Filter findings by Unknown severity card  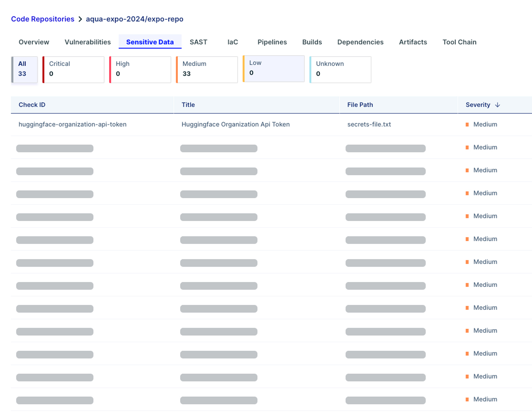coord(340,70)
